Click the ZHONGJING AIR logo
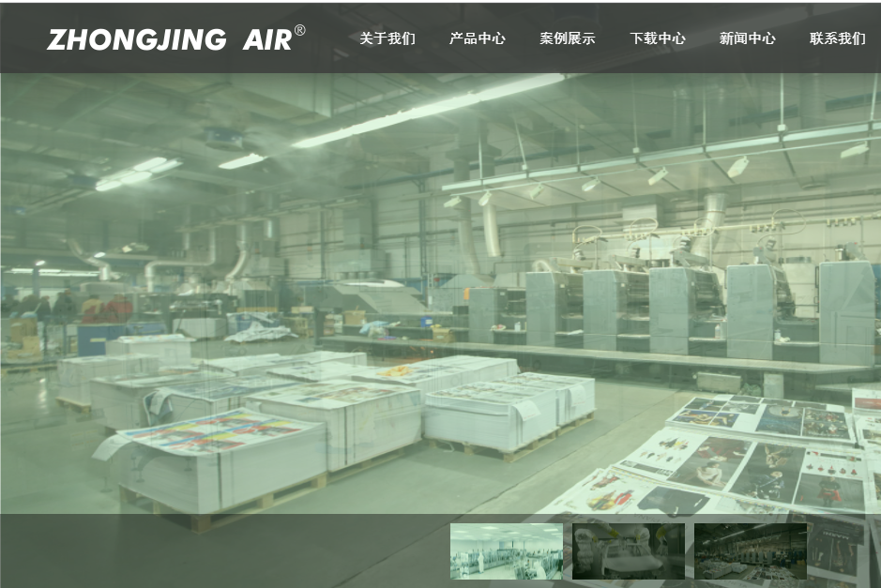Screen dimensions: 881x588 pyautogui.click(x=175, y=38)
